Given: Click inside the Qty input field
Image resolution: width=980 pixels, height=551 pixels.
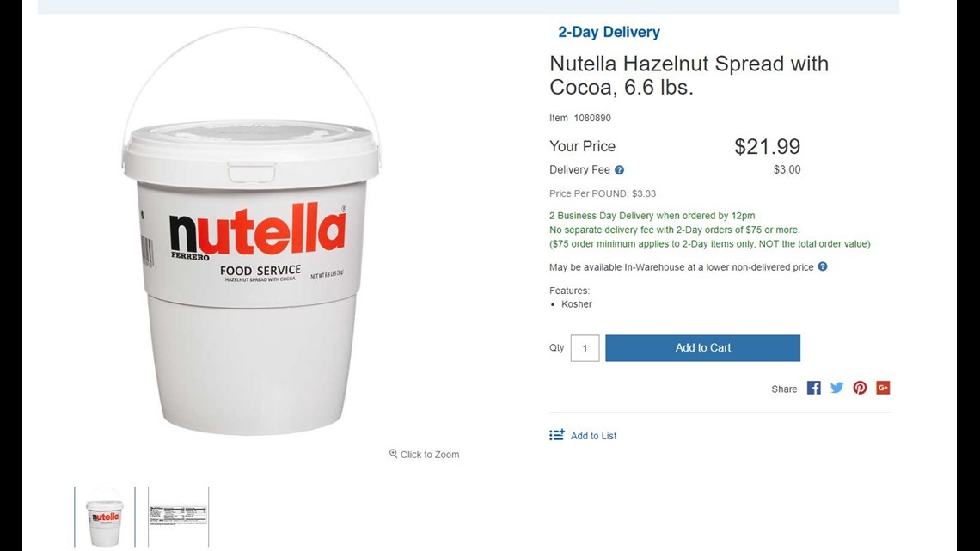Looking at the screenshot, I should [x=585, y=348].
